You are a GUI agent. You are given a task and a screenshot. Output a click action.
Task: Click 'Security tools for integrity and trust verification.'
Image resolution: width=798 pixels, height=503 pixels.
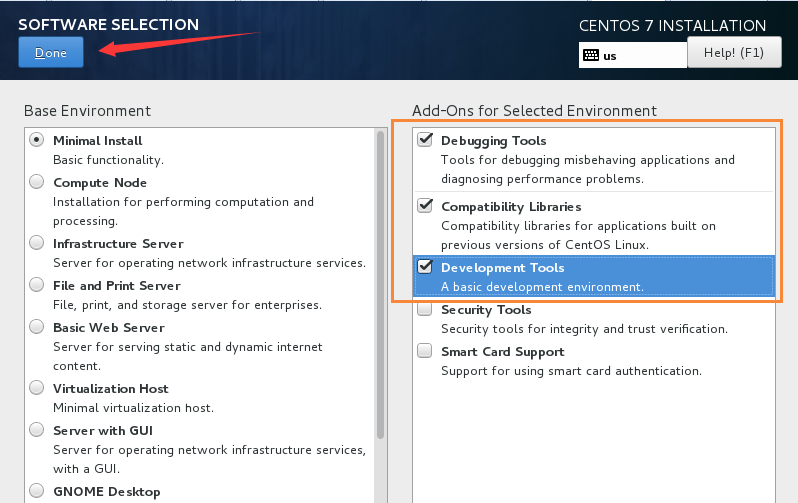coord(584,329)
